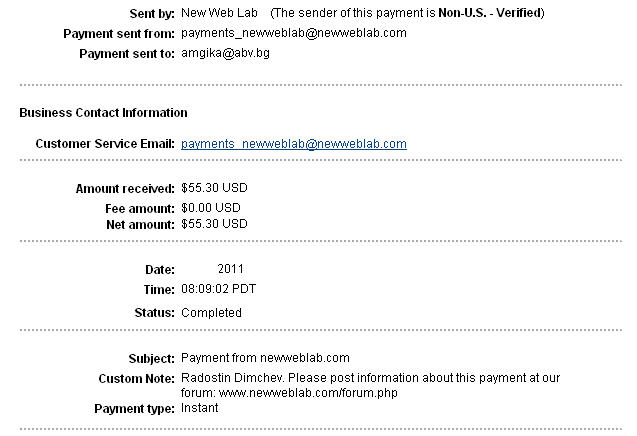Click the Status label

(154, 313)
